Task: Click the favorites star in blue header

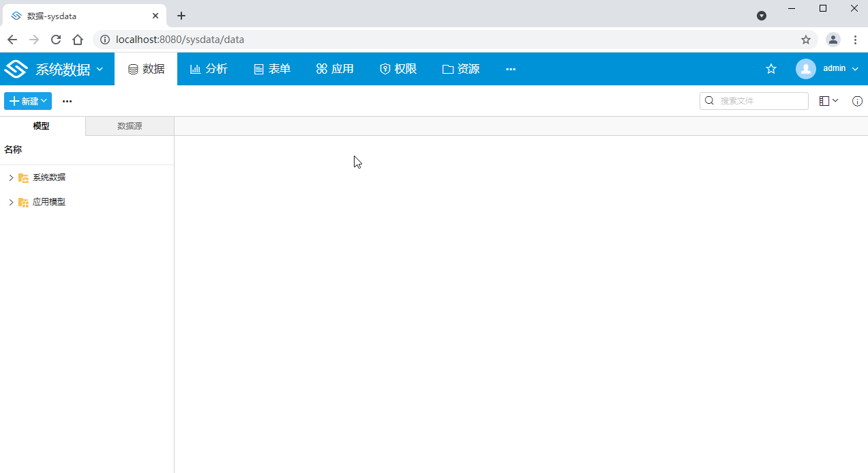Action: (x=771, y=69)
